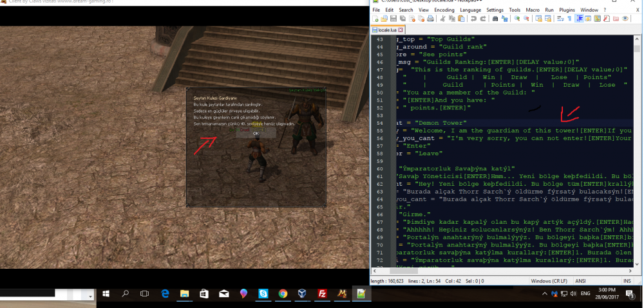Open the Search menu
The height and width of the screenshot is (308, 644).
406,10
